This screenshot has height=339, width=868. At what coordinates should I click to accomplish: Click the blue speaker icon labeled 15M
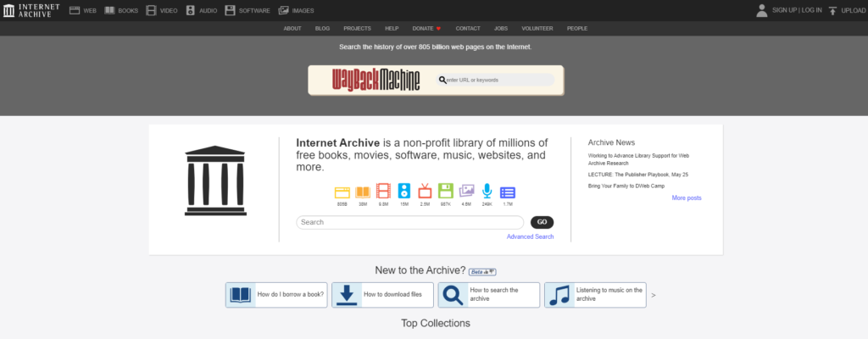(404, 192)
